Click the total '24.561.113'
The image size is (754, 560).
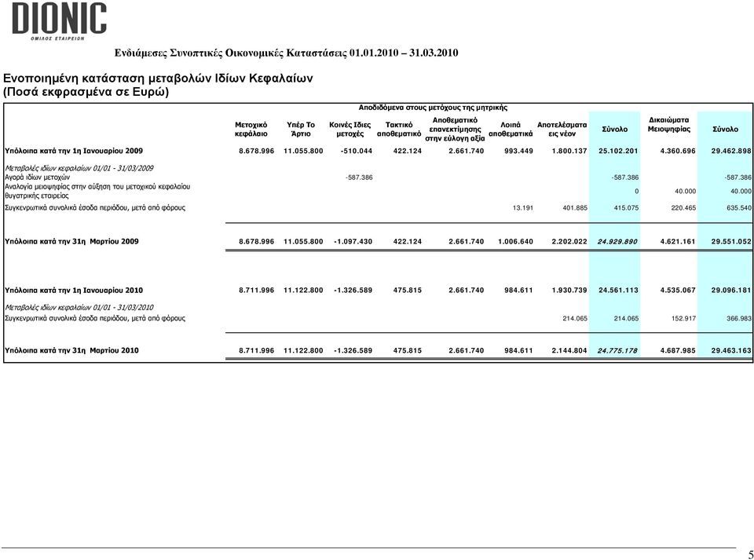[x=618, y=291]
